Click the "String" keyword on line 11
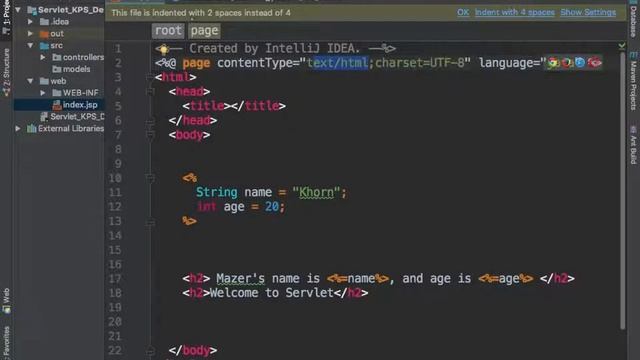Viewport: 640px width, 360px height. [216, 192]
